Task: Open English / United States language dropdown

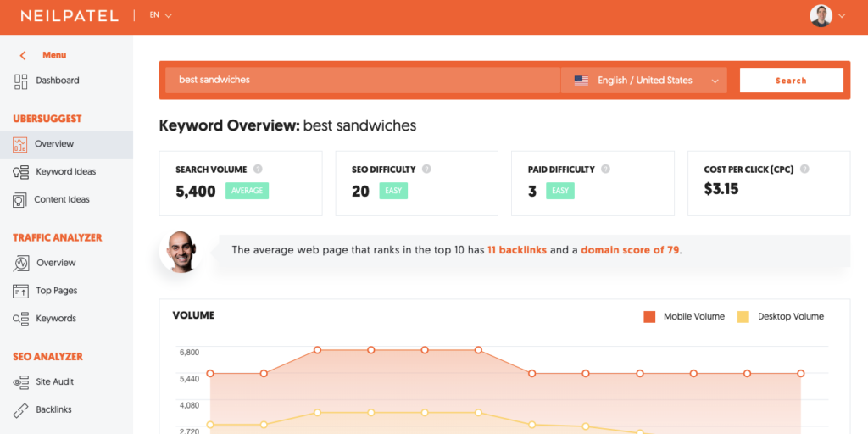Action: pos(644,81)
